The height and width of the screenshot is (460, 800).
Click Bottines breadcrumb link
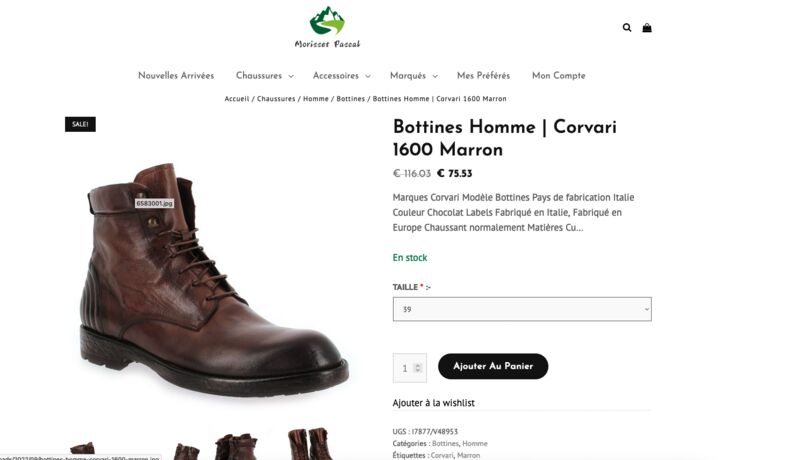point(351,99)
